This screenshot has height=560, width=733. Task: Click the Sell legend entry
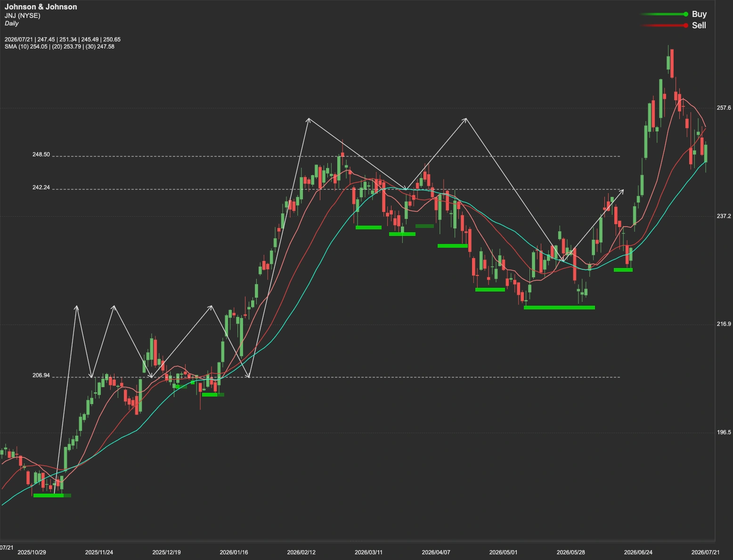pos(699,25)
